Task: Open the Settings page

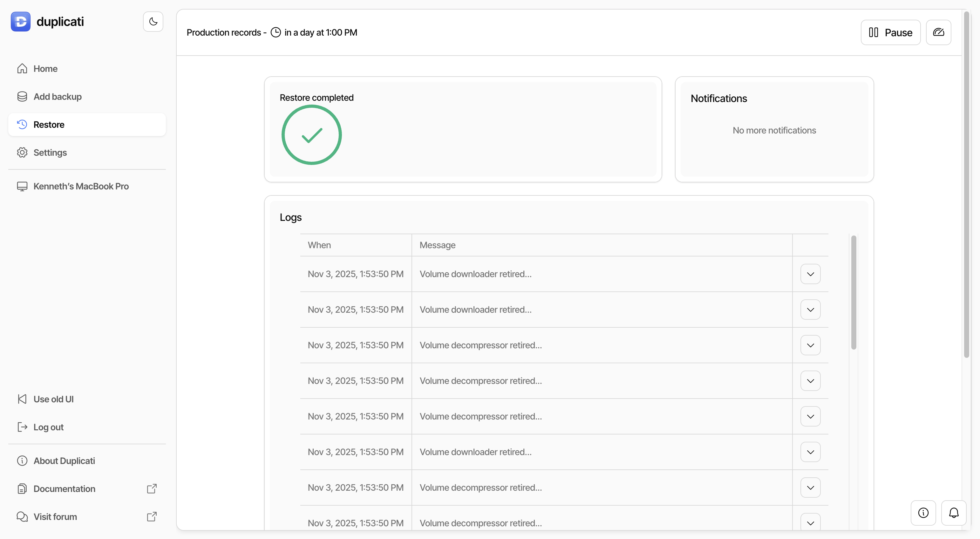Action: [50, 153]
